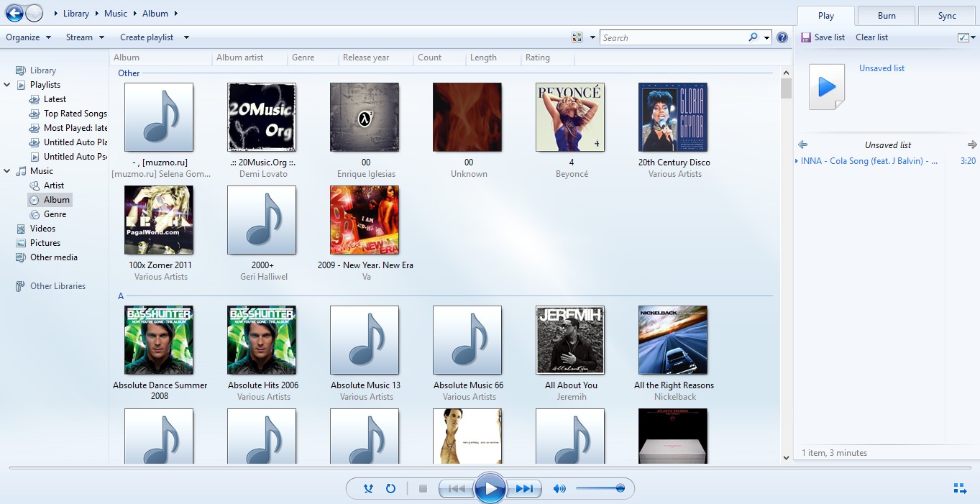The height and width of the screenshot is (504, 980).
Task: Open the Library node in the tree
Action: [43, 70]
